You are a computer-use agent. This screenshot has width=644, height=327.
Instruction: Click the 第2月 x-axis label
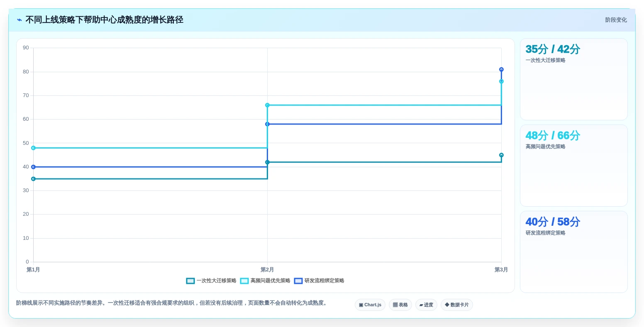267,270
